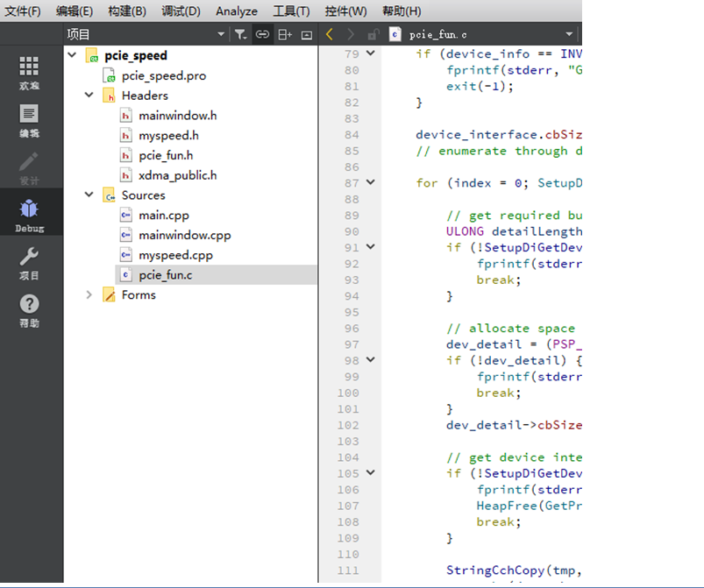Screen dimensions: 704x588
Task: Open the open documents dropdown arrow
Action: coord(569,34)
